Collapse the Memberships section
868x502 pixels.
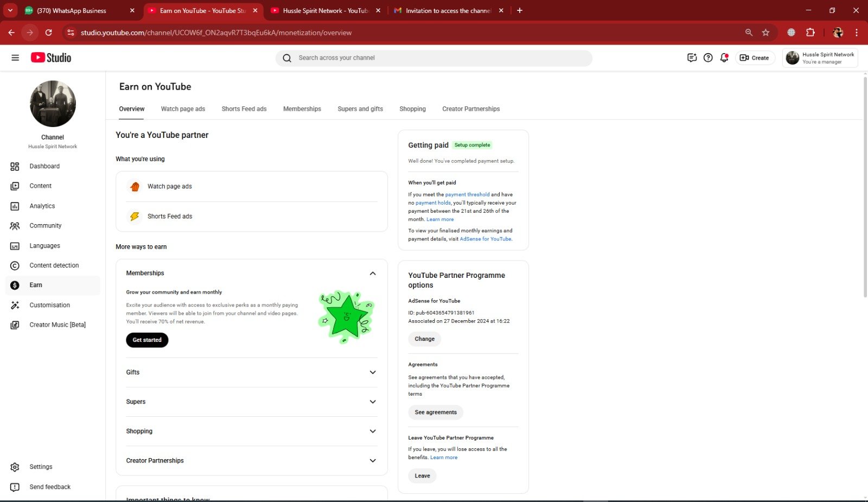[373, 274]
